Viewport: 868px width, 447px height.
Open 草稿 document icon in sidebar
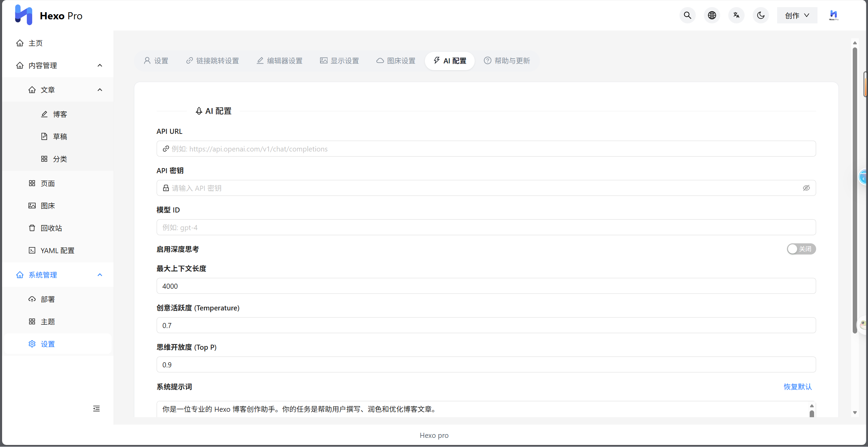pyautogui.click(x=44, y=137)
